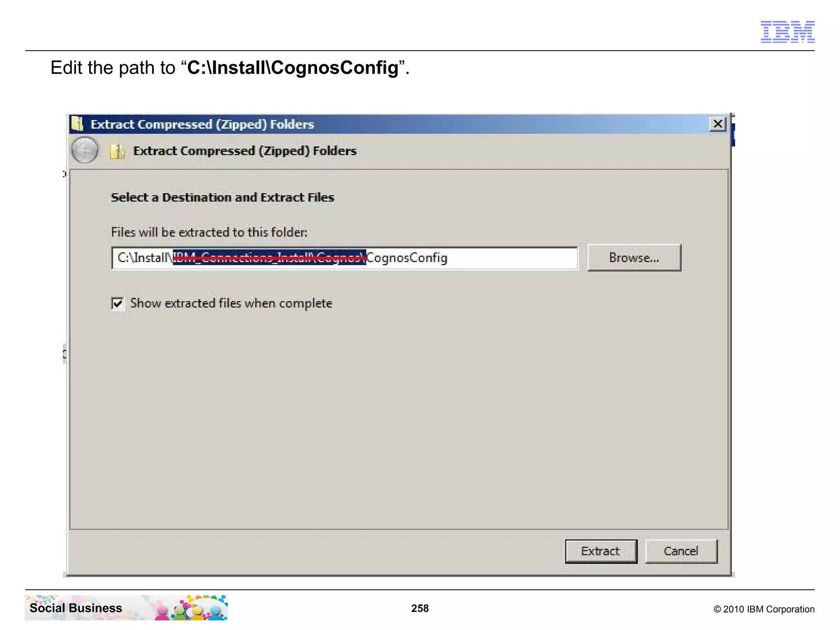Click the IBM logo on the slide
The image size is (840, 630).
(787, 32)
